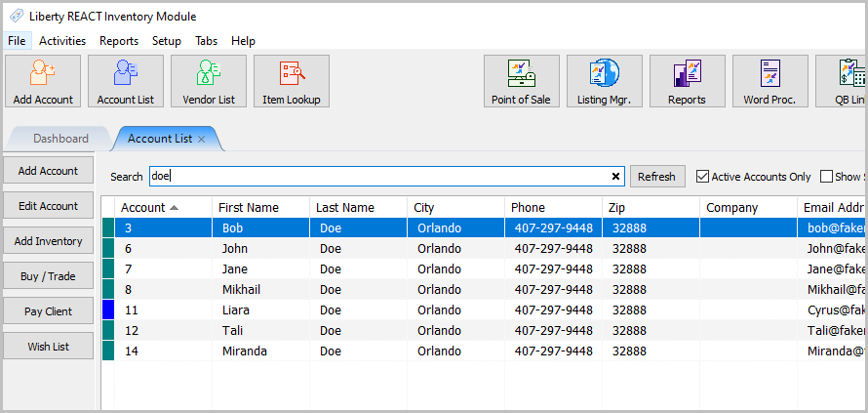Screen dimensions: 868x413
Task: Sort by the Email Addr column header
Action: (833, 208)
